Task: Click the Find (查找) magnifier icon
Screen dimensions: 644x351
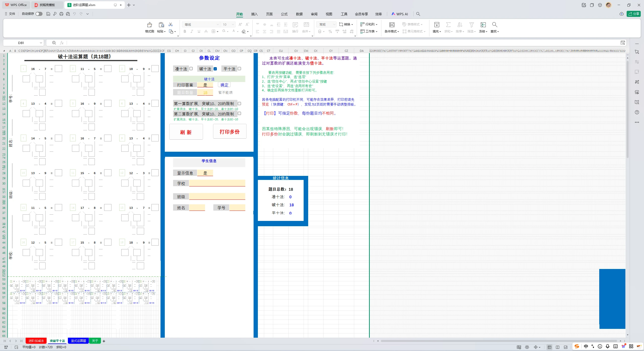Action: pos(495,25)
